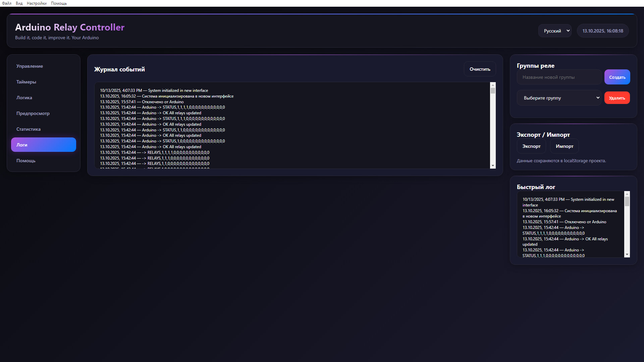This screenshot has height=362, width=644.
Task: Open the Настройки menu
Action: pyautogui.click(x=37, y=3)
